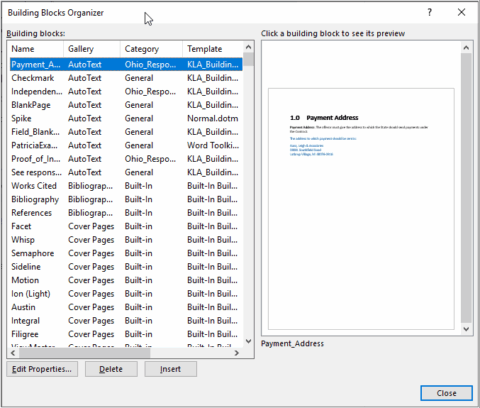Viewport: 480px width, 408px height.
Task: Click the Close button
Action: pyautogui.click(x=446, y=393)
